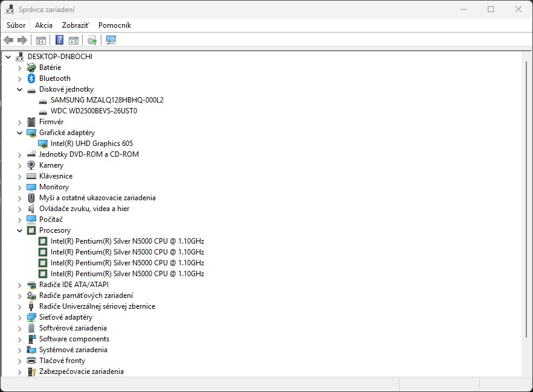Open the Akcia menu

pos(43,25)
